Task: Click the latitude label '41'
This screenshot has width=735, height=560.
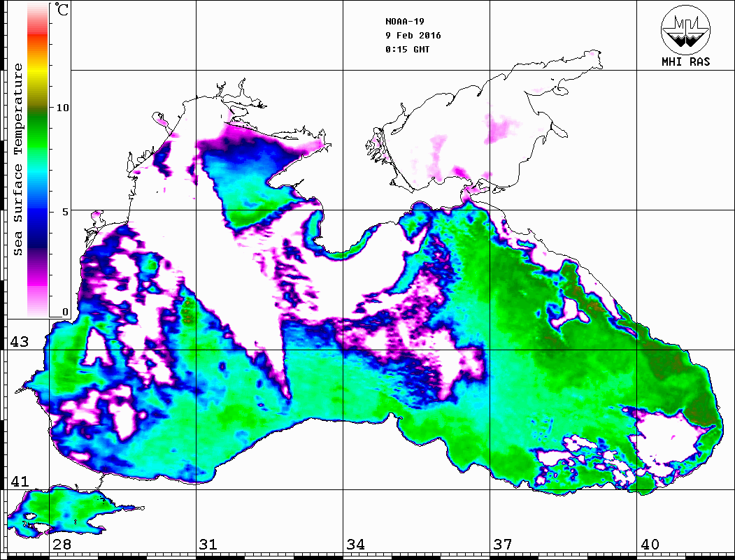Action: tap(20, 481)
